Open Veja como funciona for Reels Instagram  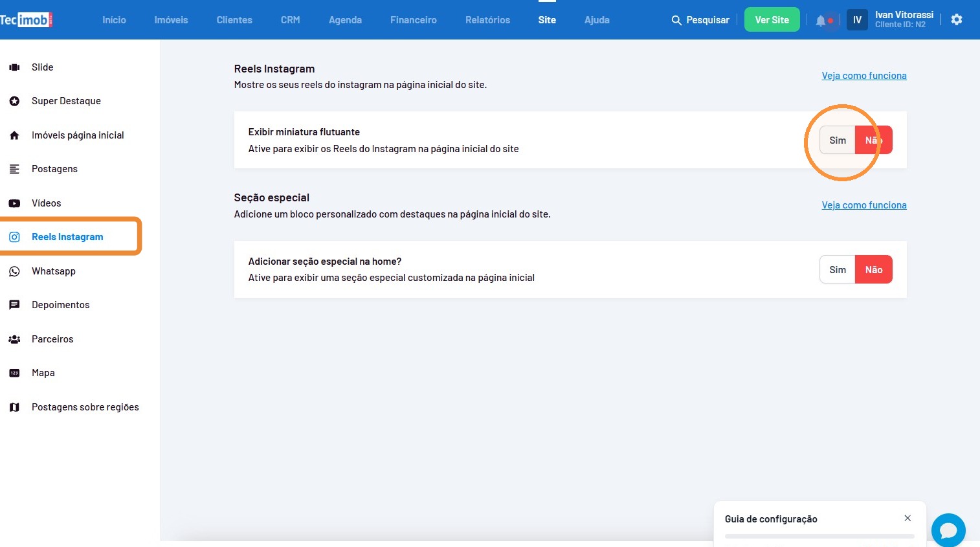tap(864, 76)
